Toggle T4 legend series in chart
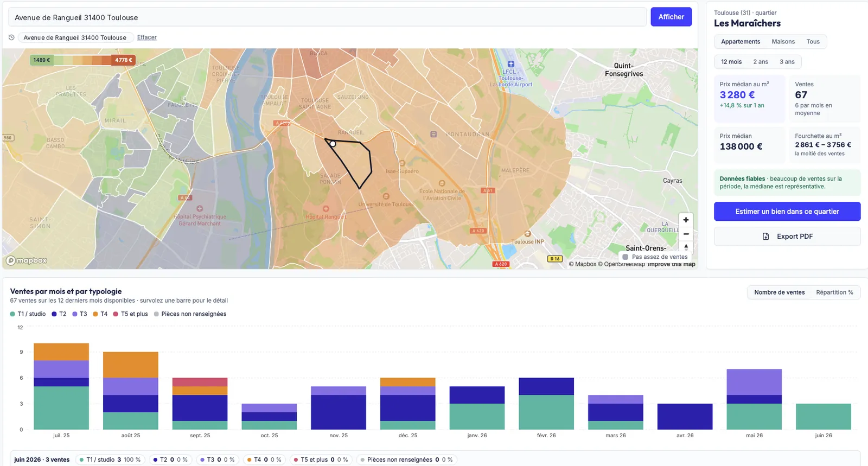 tap(100, 314)
